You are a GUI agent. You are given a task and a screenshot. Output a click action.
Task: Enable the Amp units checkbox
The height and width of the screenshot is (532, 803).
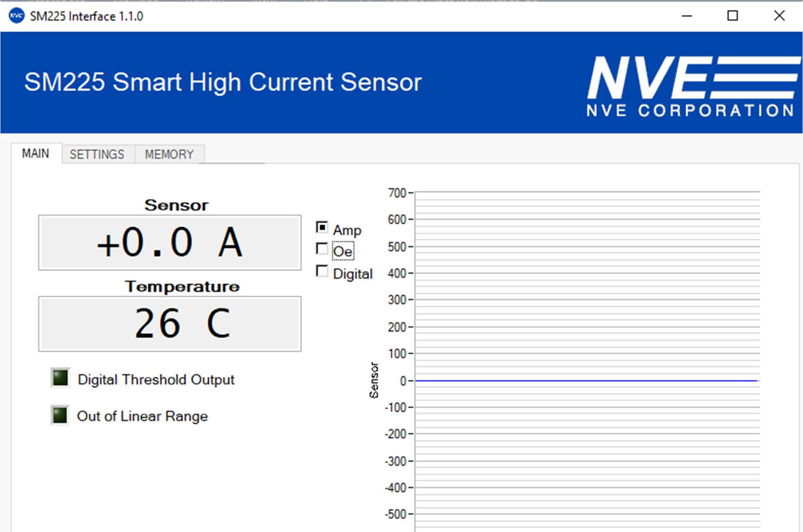[x=322, y=227]
